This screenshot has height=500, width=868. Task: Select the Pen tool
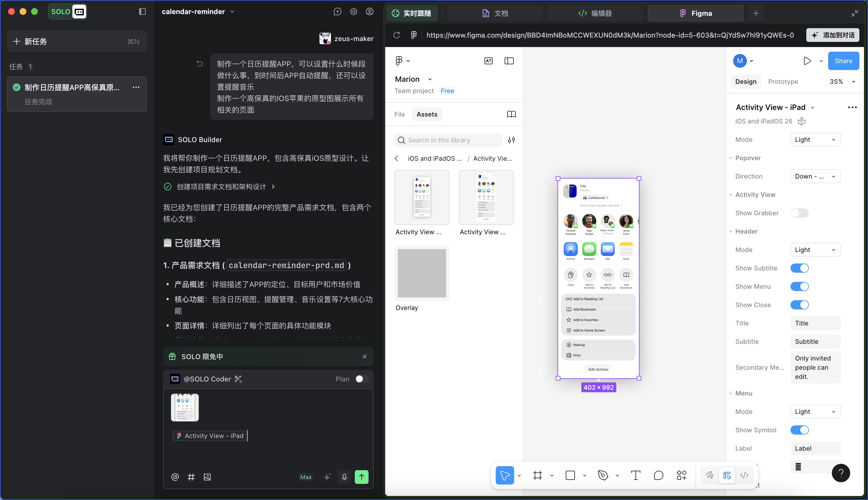coord(603,475)
